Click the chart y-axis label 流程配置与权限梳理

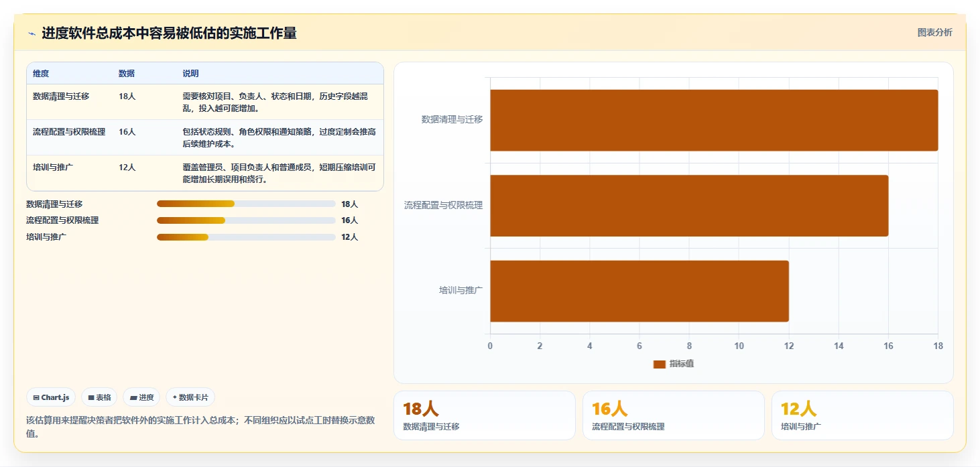pyautogui.click(x=443, y=206)
